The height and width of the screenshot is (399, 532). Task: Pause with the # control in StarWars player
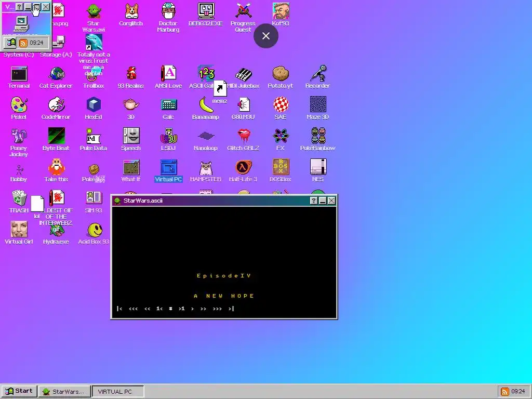[170, 309]
